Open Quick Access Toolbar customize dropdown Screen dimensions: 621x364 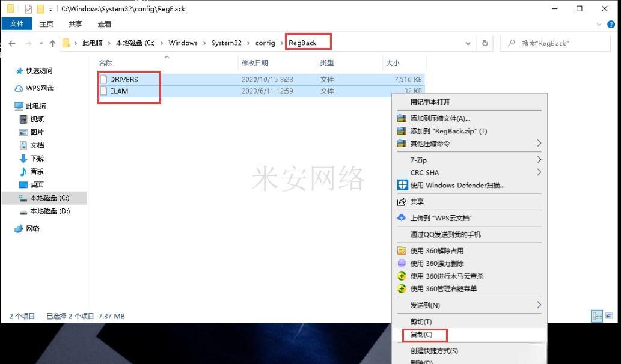tap(50, 9)
